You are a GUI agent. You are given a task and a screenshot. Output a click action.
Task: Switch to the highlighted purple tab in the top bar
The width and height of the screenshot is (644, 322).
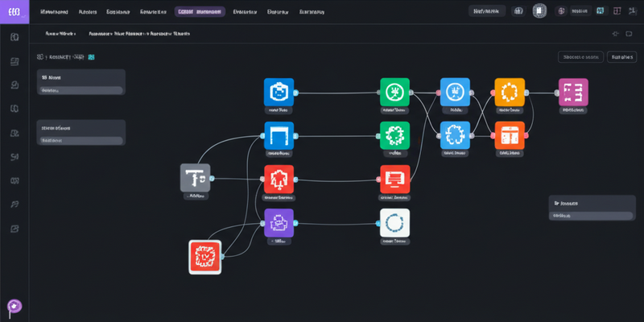tap(201, 12)
